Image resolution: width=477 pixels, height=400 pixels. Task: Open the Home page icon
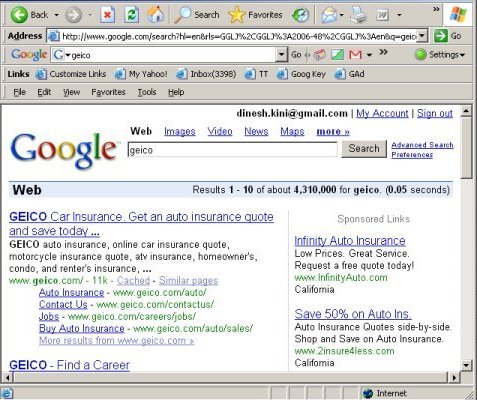[x=155, y=15]
